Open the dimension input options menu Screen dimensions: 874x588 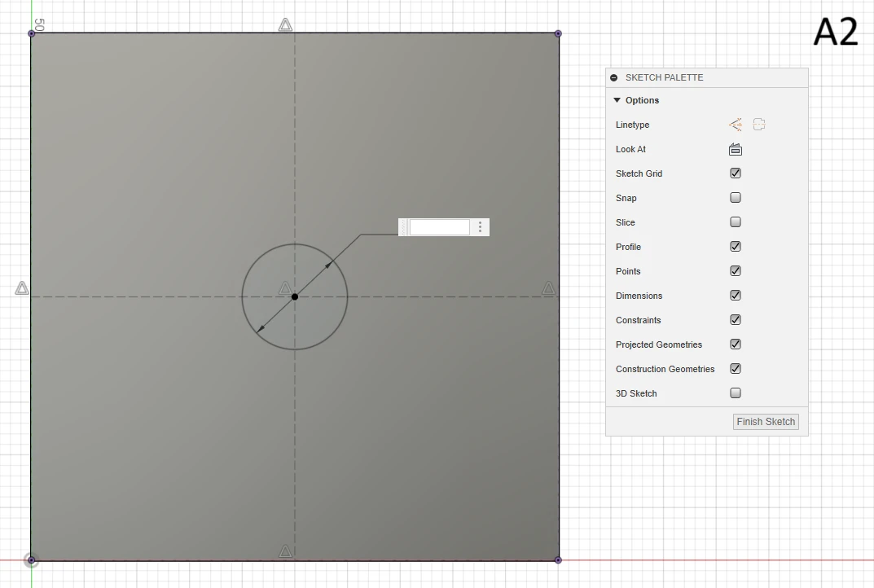(480, 227)
